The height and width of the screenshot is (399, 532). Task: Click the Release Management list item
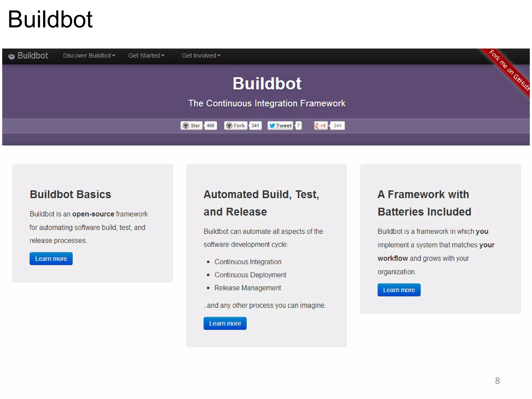(x=248, y=288)
